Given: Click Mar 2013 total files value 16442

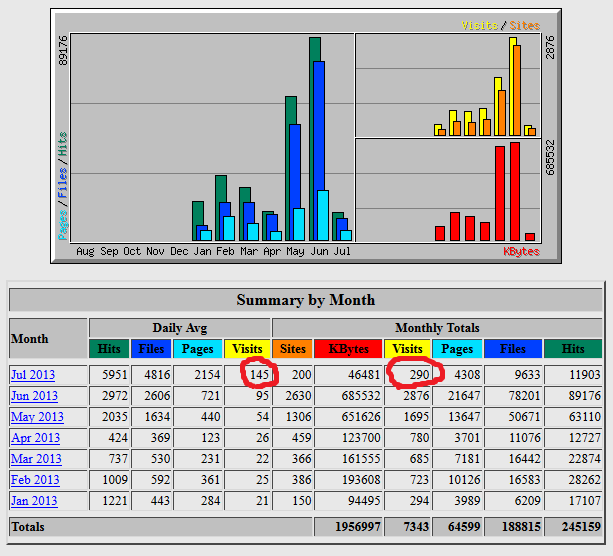Looking at the screenshot, I should [524, 459].
